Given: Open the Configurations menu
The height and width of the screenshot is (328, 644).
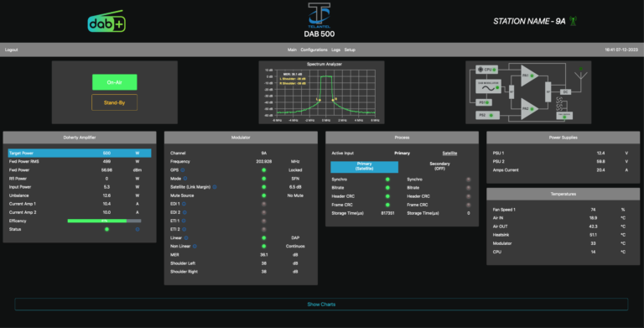Looking at the screenshot, I should 314,49.
